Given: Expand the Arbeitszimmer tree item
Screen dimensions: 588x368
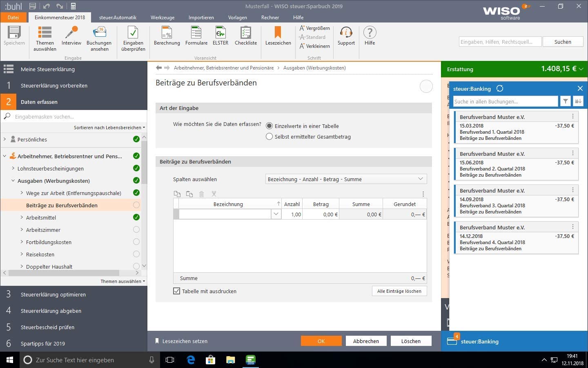Looking at the screenshot, I should [22, 230].
